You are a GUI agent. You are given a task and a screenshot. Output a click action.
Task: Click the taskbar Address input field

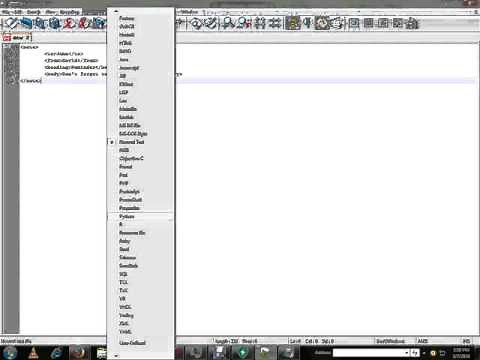pos(371,352)
